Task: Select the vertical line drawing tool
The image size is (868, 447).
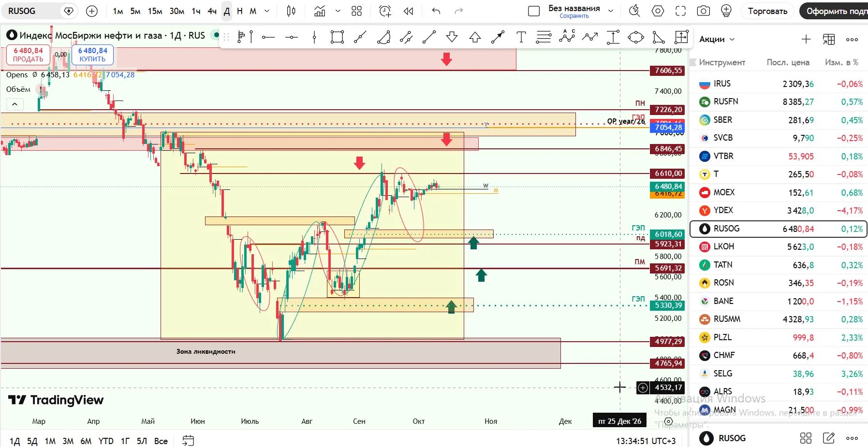Action: [314, 37]
